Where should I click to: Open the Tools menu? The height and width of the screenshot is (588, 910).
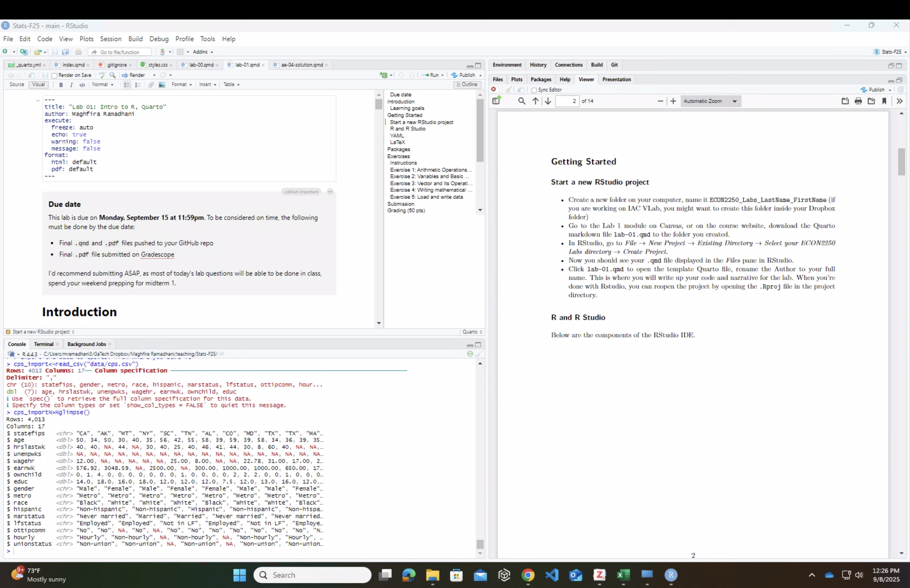pyautogui.click(x=207, y=39)
